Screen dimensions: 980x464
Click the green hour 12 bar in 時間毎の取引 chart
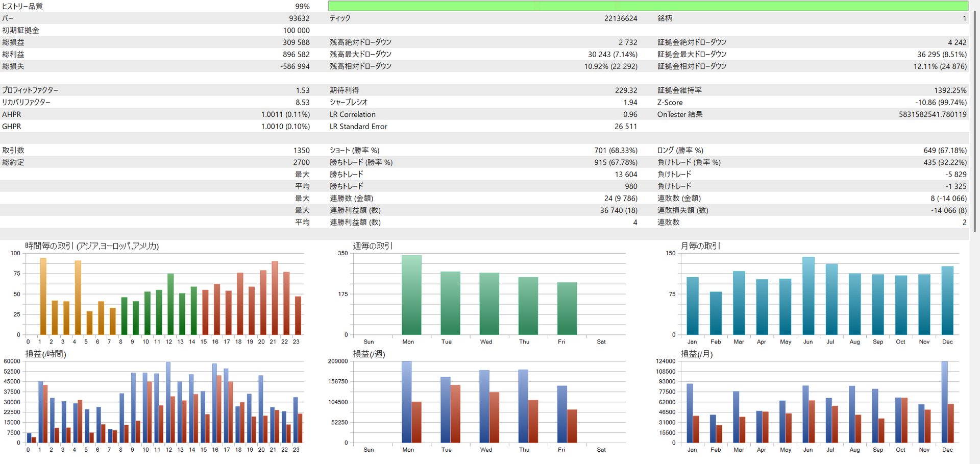tap(170, 304)
